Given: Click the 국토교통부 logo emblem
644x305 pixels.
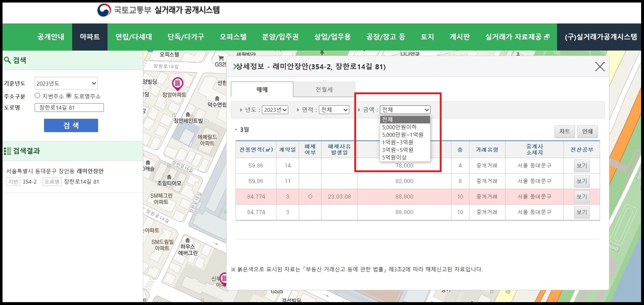Looking at the screenshot, I should pos(104,10).
